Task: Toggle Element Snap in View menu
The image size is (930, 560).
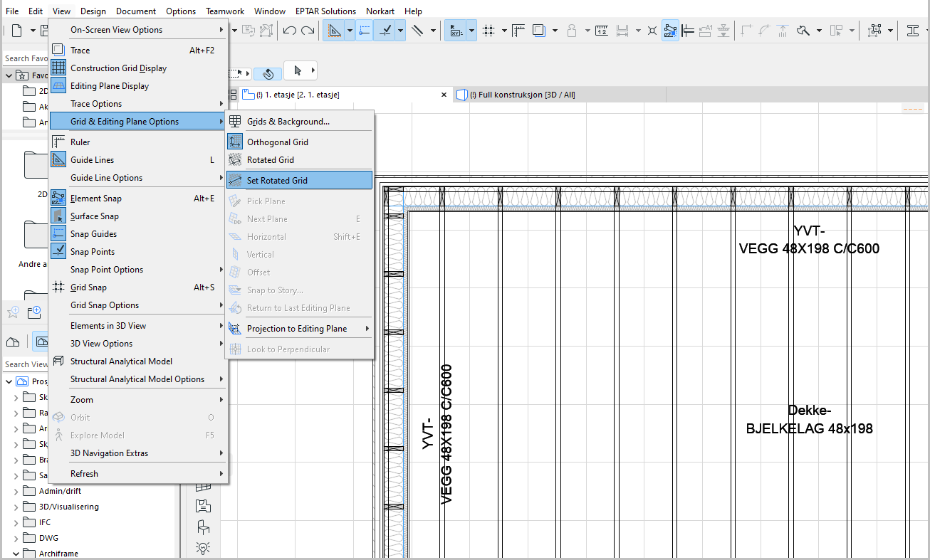Action: 95,199
